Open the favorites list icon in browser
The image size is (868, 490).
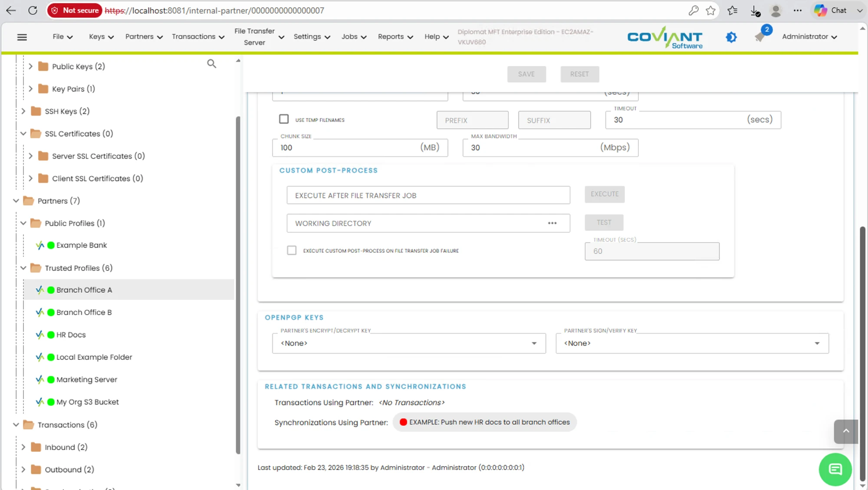[733, 10]
